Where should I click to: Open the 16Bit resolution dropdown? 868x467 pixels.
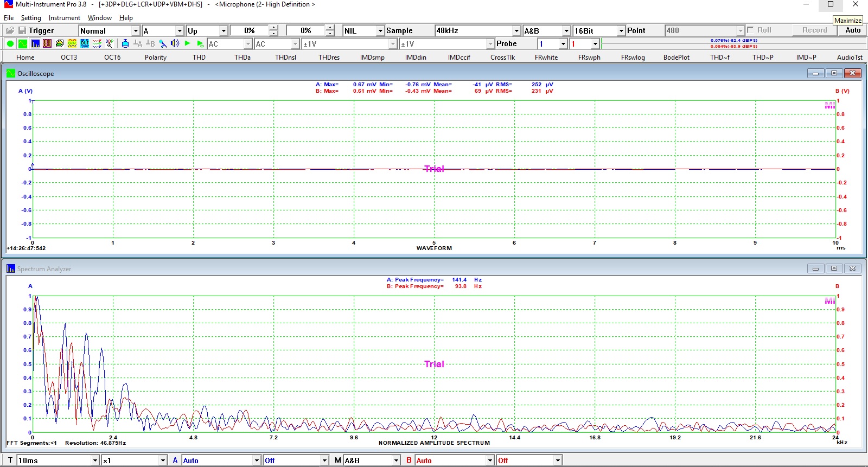(622, 31)
